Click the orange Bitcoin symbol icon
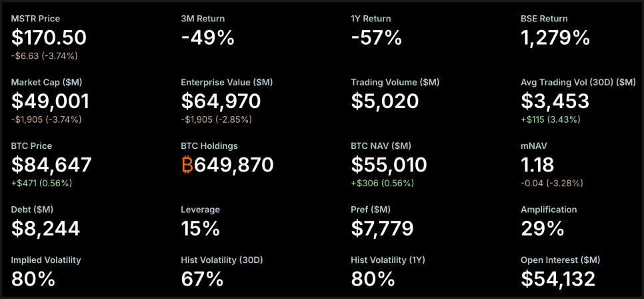 click(187, 165)
